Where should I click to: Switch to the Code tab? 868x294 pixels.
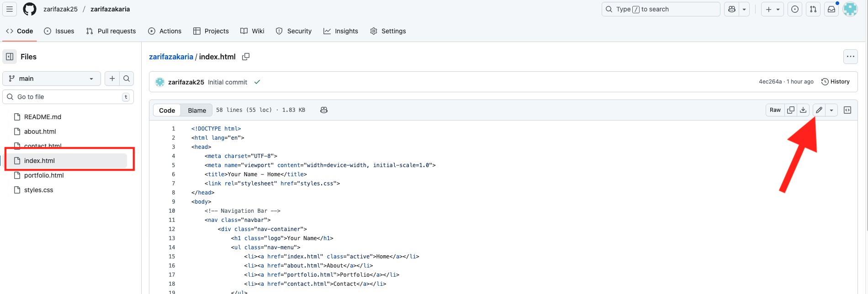pyautogui.click(x=20, y=31)
